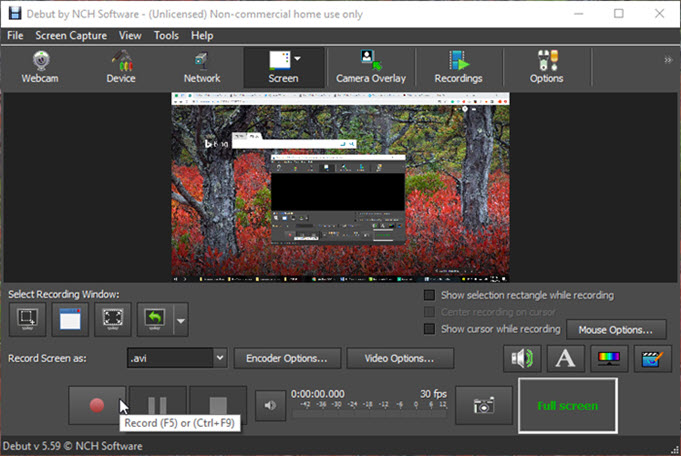This screenshot has width=681, height=456.
Task: Click the audio speaker settings icon
Action: pyautogui.click(x=522, y=359)
